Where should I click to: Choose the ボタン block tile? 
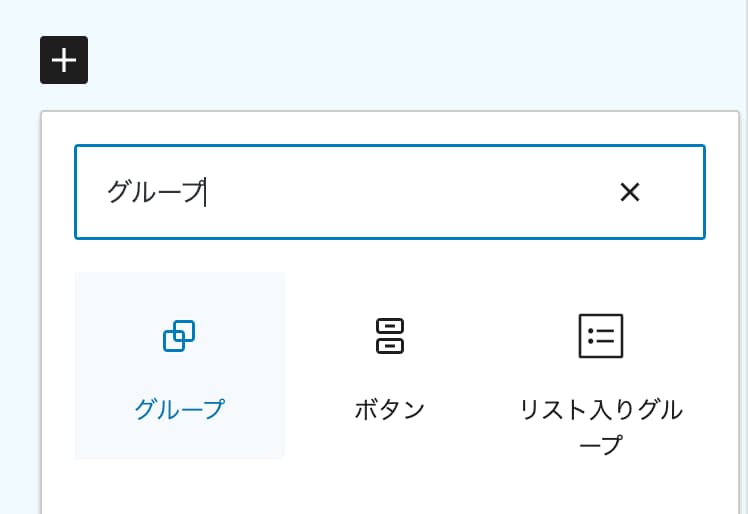(x=390, y=366)
